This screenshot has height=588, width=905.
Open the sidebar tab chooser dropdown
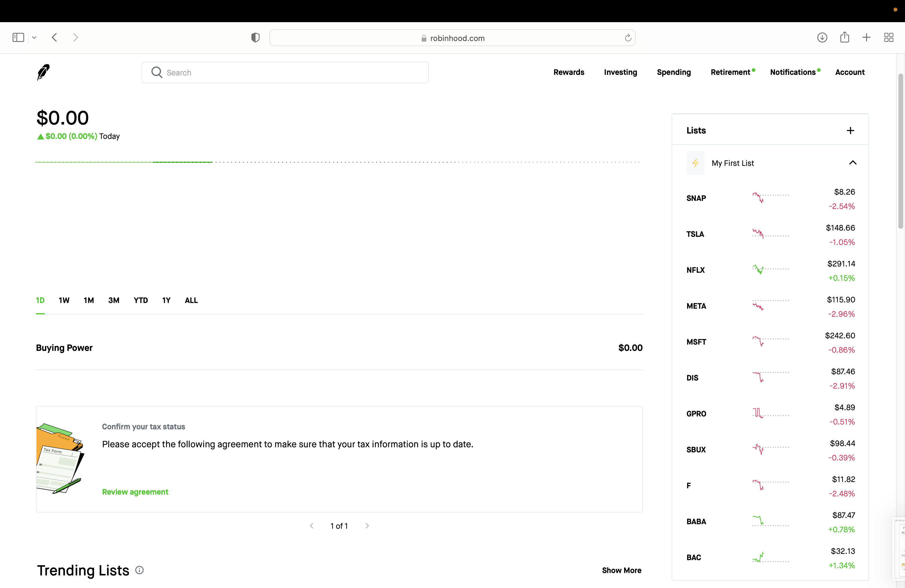[34, 37]
